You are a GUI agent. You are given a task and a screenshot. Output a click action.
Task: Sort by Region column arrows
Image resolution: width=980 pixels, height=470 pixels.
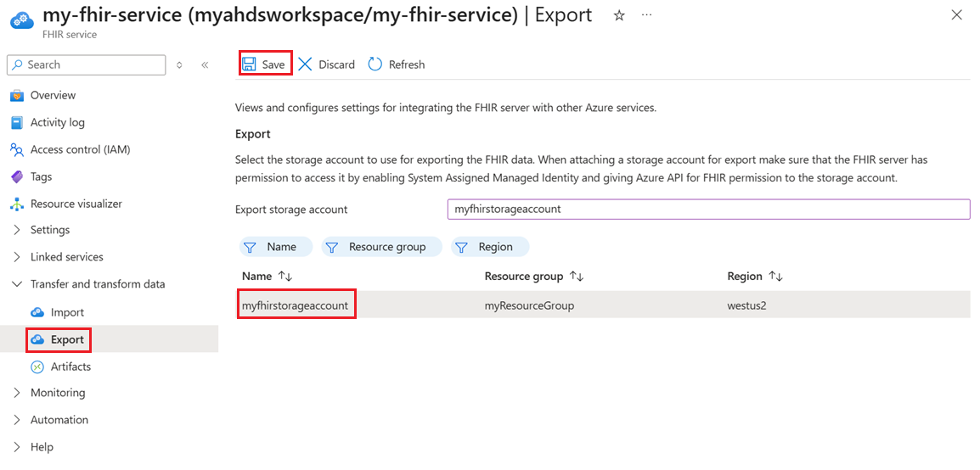[x=775, y=277]
